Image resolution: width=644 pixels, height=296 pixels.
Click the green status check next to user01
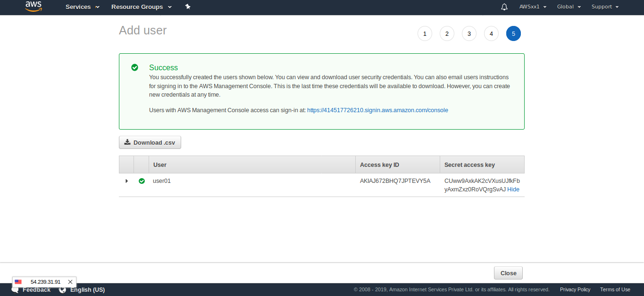coord(142,181)
